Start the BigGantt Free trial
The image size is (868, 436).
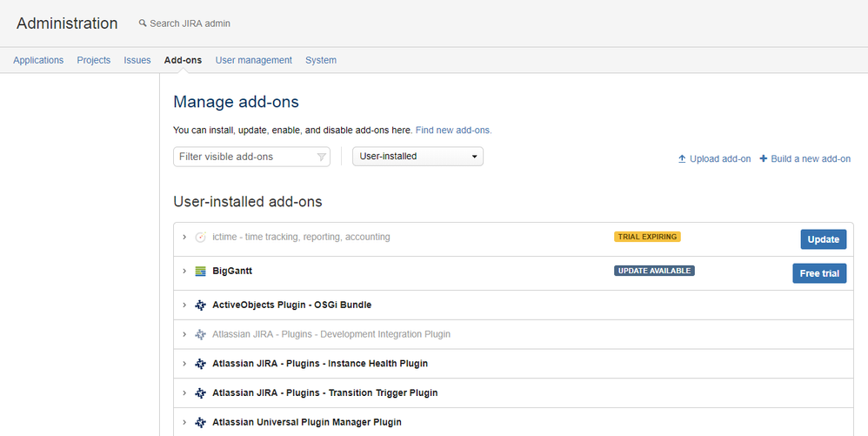coord(819,273)
